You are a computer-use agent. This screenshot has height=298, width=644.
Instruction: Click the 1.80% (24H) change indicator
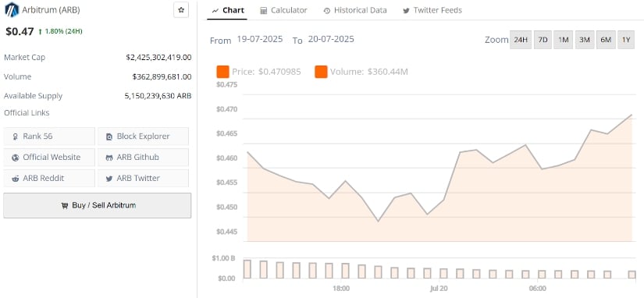click(60, 32)
